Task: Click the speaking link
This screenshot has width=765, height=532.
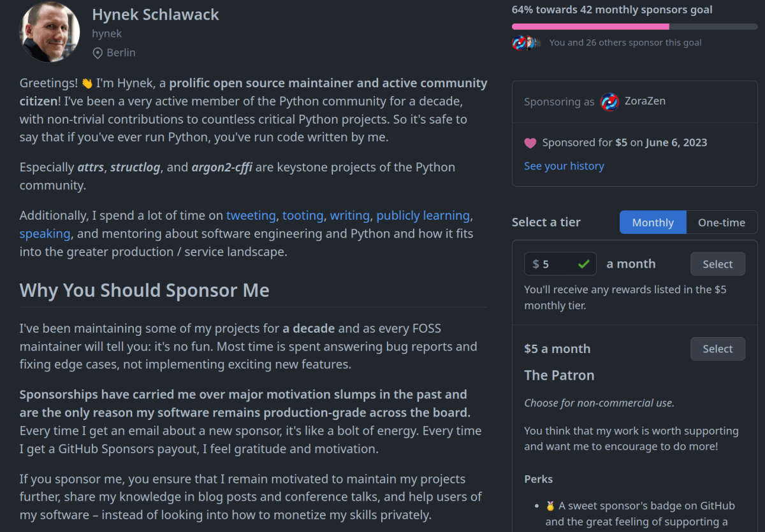Action: pos(45,234)
